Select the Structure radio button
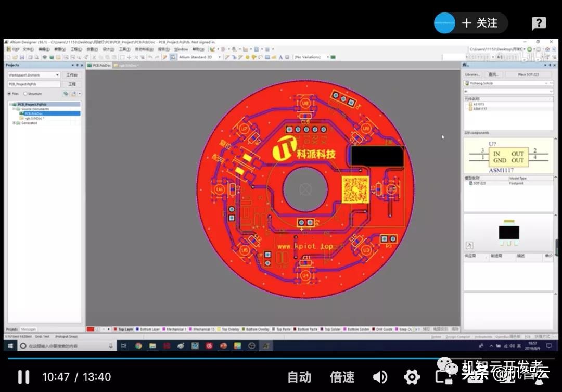Viewport: 562px width, 392px height. point(26,94)
